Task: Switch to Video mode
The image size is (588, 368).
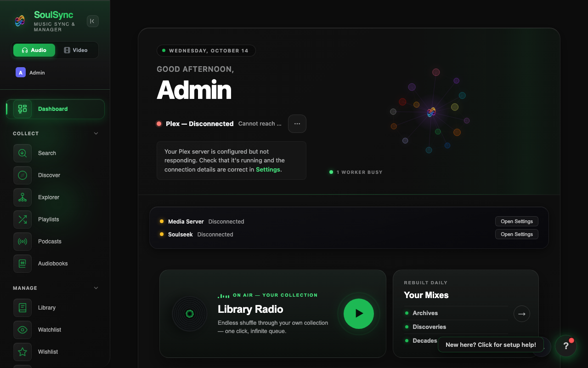Action: [76, 50]
